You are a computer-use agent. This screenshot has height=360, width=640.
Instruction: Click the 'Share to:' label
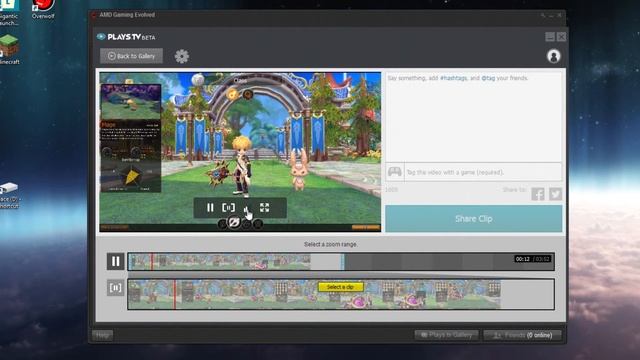click(514, 190)
